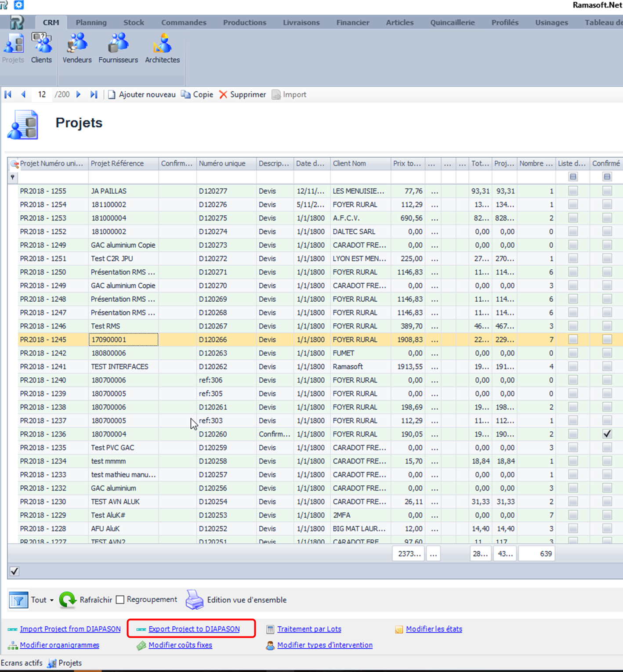Screen dimensions: 623x672
Task: Open the Liste d... column filter box
Action: [573, 177]
